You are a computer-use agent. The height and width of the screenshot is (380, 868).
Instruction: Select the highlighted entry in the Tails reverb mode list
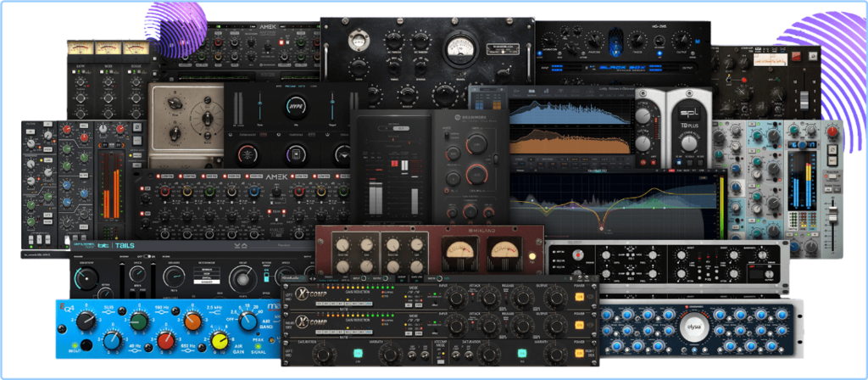207,282
